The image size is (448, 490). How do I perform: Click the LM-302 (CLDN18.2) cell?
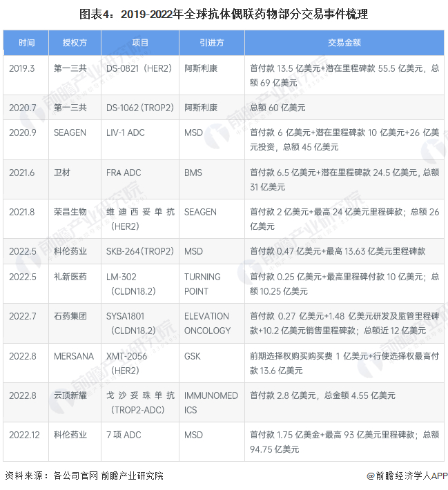139,284
